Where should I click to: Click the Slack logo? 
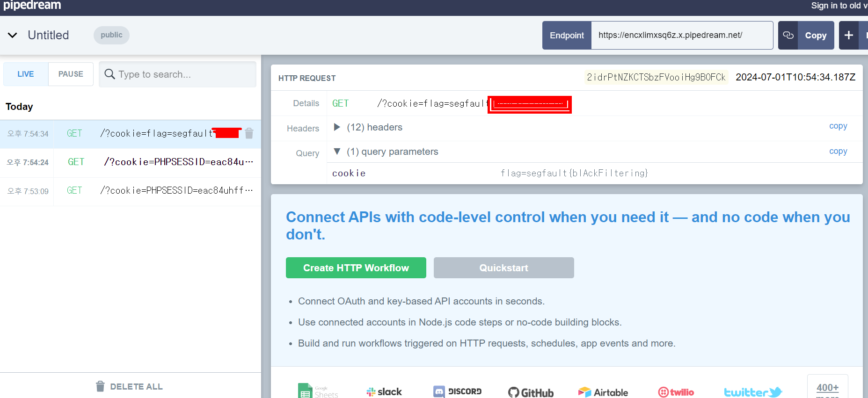[384, 392]
